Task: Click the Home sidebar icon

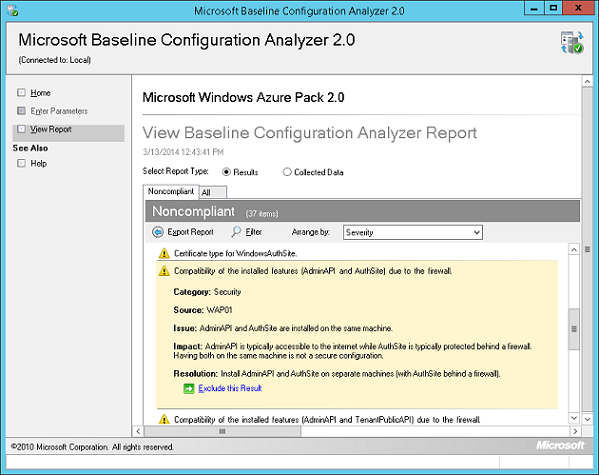Action: [x=21, y=92]
